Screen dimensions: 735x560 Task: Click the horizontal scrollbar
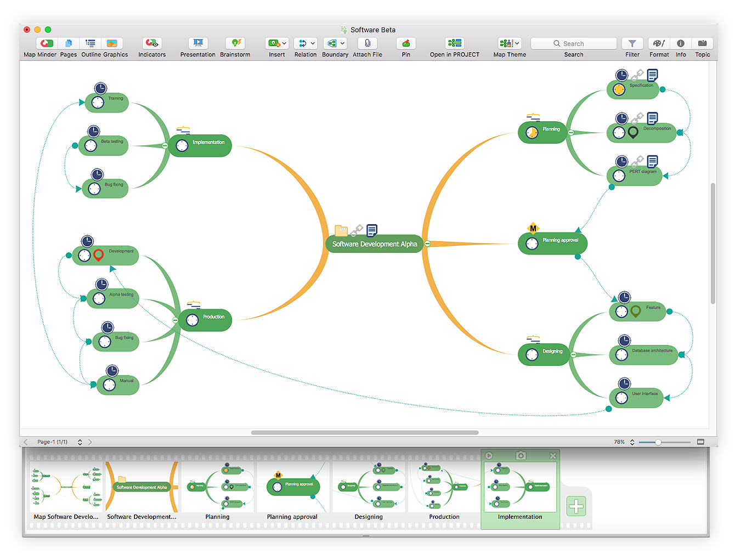365,432
